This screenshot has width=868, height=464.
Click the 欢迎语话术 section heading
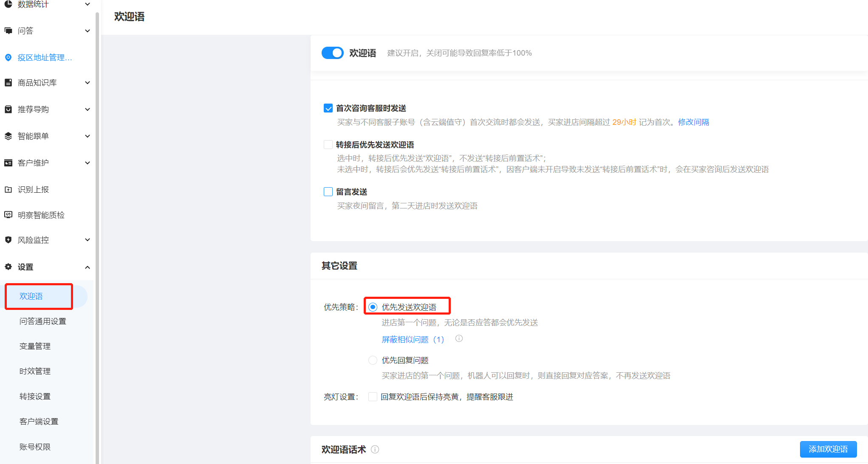click(344, 450)
